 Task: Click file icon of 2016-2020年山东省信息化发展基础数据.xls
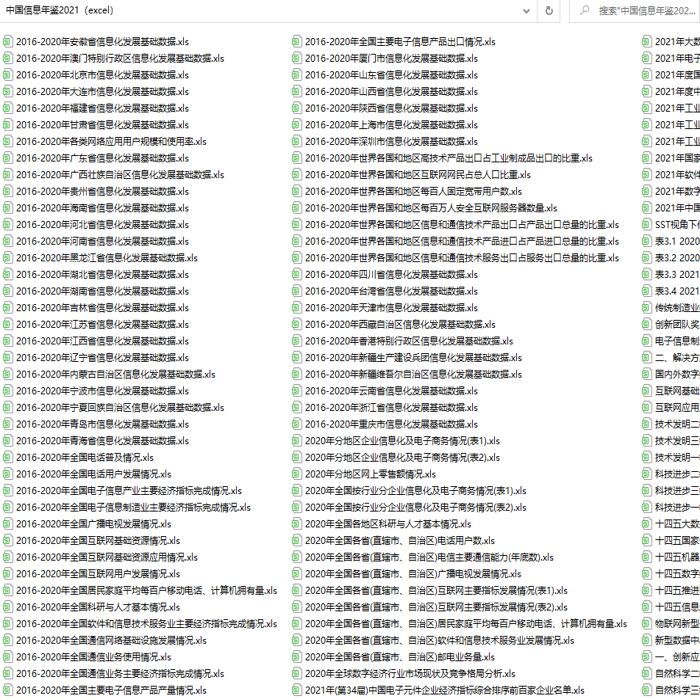coord(296,75)
